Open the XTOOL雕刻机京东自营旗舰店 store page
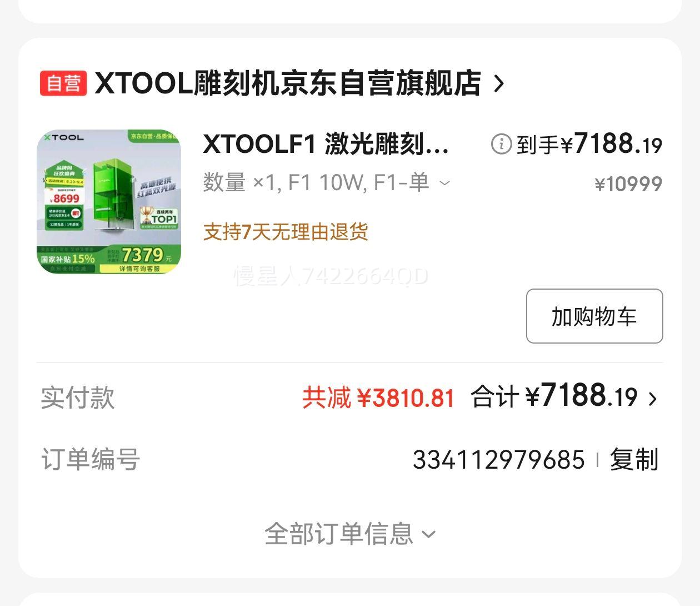The height and width of the screenshot is (606, 700). pos(288,83)
